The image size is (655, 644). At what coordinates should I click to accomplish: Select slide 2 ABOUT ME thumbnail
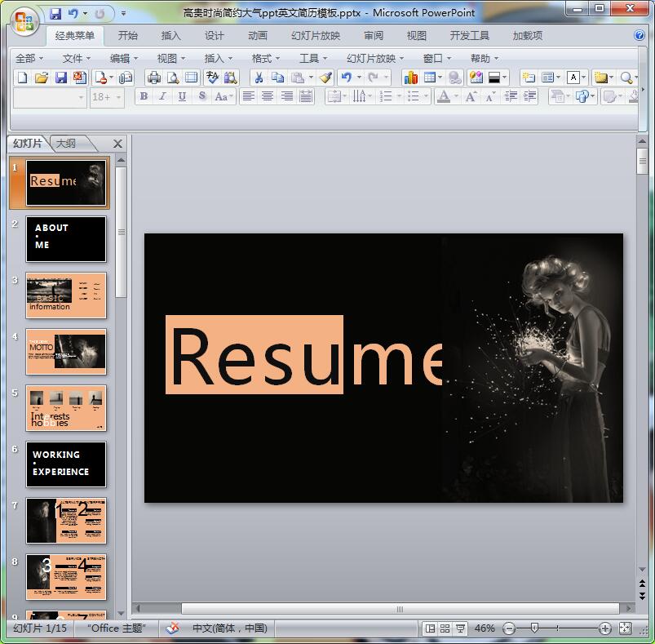tap(66, 239)
